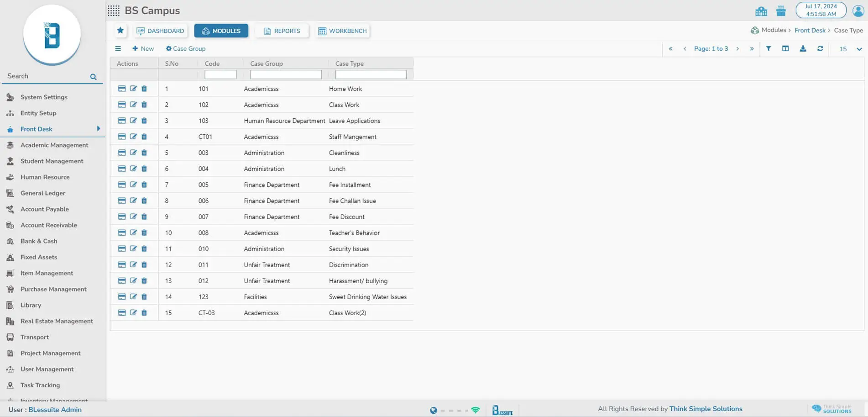
Task: View details of Fee Discount row
Action: click(x=122, y=216)
